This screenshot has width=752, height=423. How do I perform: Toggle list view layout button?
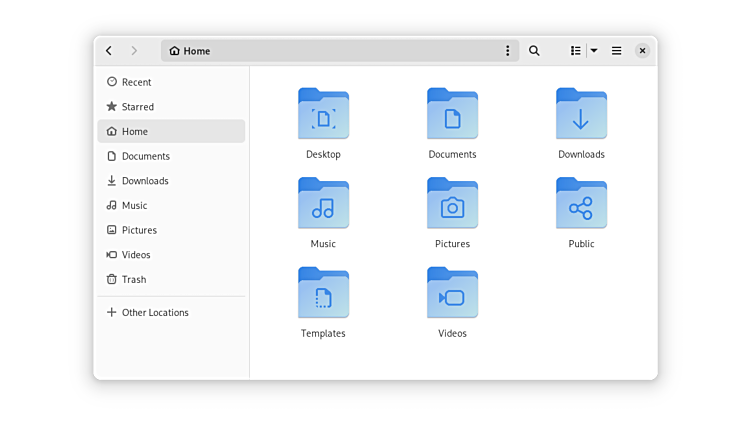click(576, 51)
